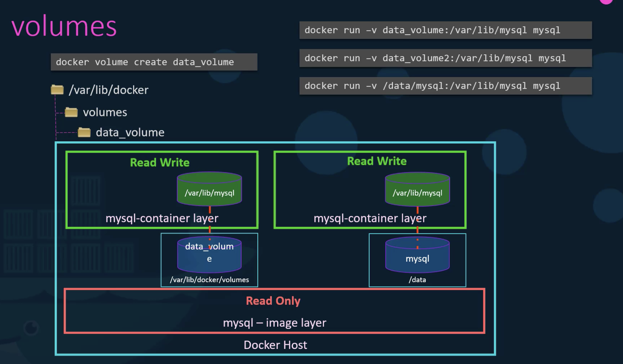Click the blue data_volume cylinder
This screenshot has height=364, width=623.
[209, 255]
